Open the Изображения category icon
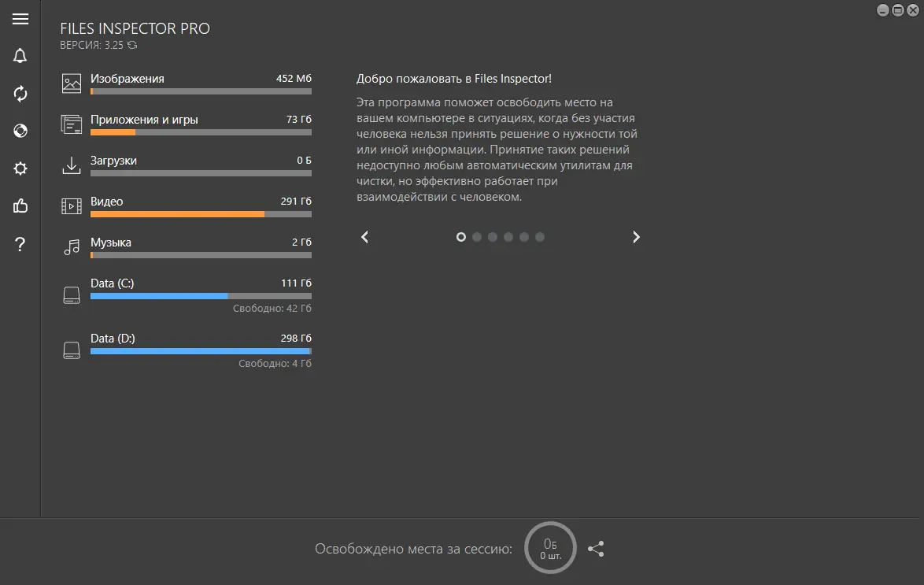 pos(72,82)
